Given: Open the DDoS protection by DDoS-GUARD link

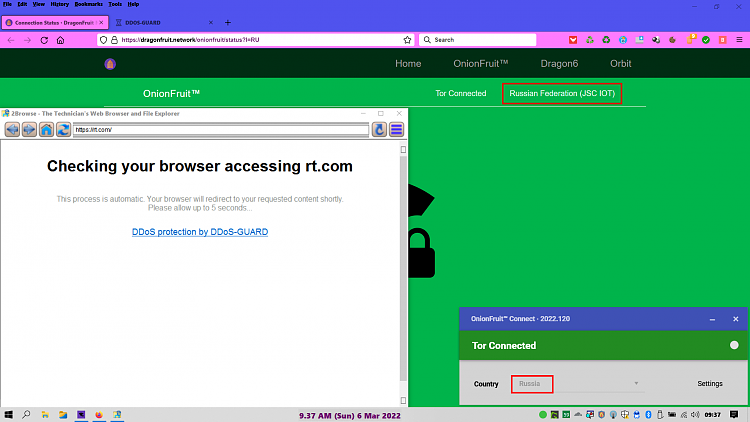Looking at the screenshot, I should (x=200, y=232).
